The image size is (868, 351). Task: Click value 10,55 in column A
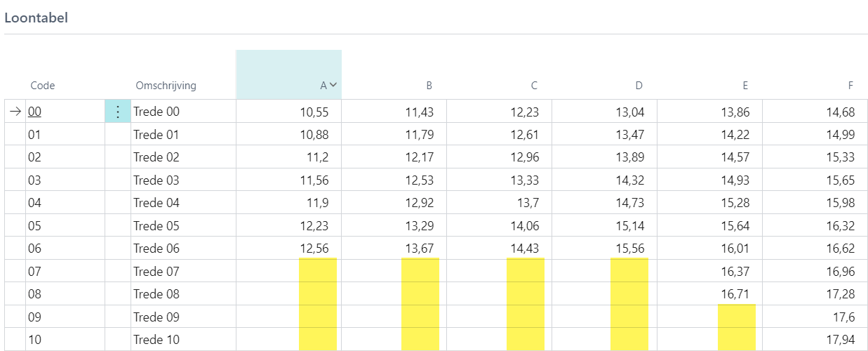click(314, 112)
